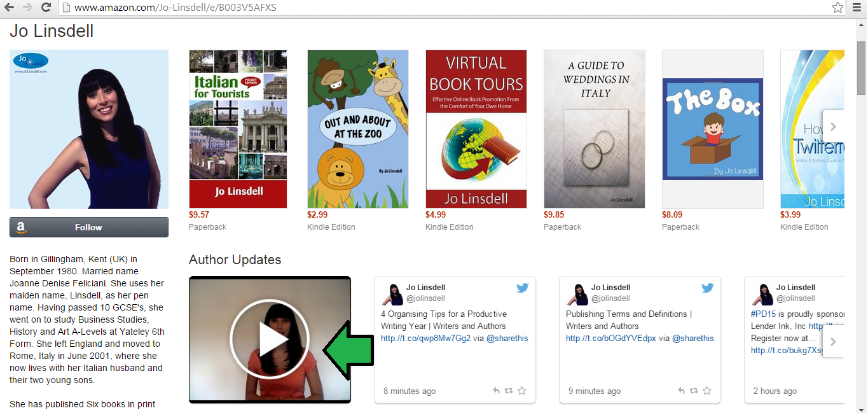This screenshot has width=868, height=413.
Task: Click the browser back arrow
Action: [9, 8]
